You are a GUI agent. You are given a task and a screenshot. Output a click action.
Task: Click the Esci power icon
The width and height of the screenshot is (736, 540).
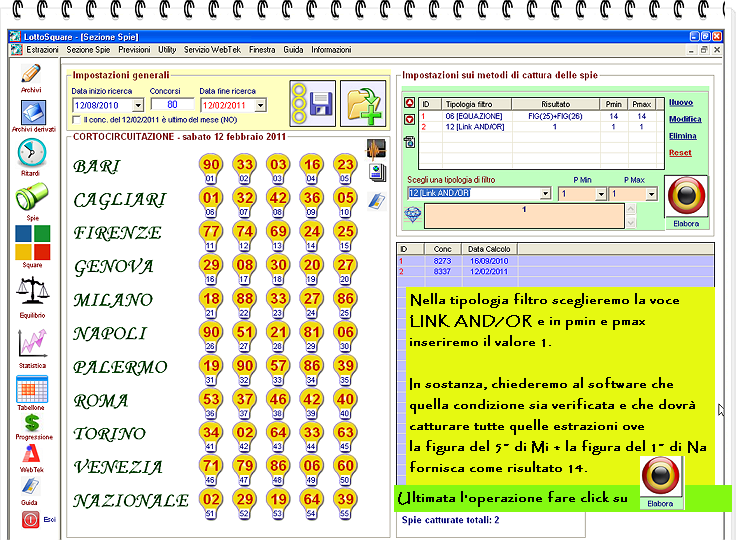tap(31, 520)
